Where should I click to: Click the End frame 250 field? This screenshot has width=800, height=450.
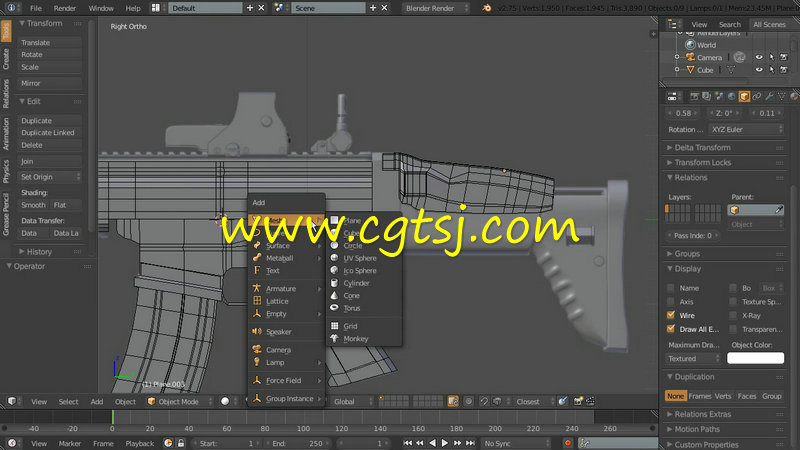tap(298, 443)
